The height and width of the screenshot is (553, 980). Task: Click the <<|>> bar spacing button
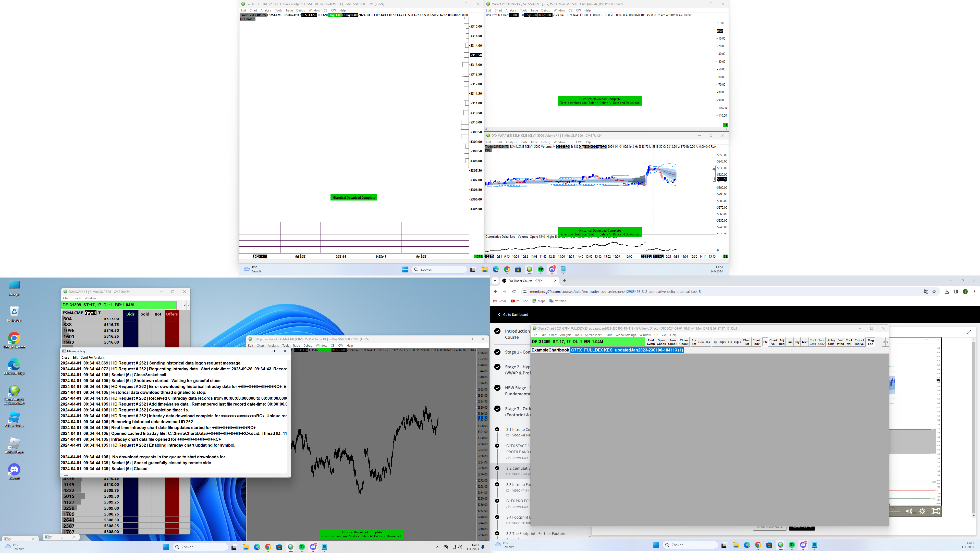pos(722,342)
